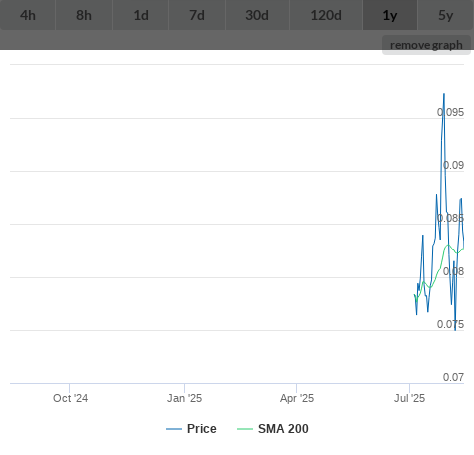The width and height of the screenshot is (474, 455).
Task: Open the 120d time range
Action: [326, 15]
